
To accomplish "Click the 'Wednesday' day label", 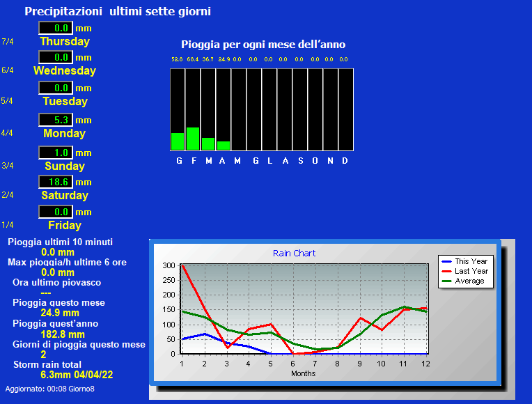I will tap(65, 70).
